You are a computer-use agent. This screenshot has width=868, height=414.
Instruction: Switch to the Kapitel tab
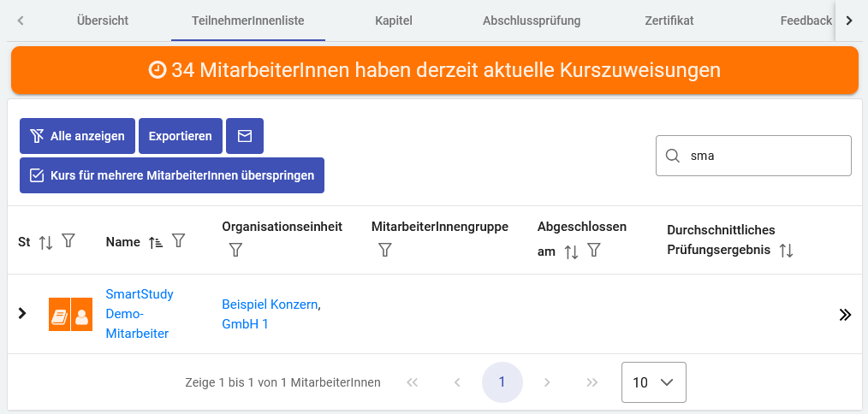pos(395,21)
